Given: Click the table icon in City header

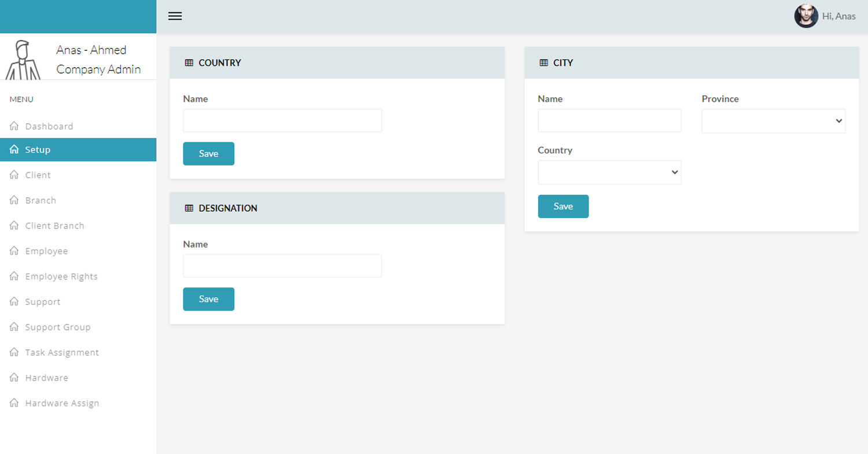Looking at the screenshot, I should [543, 63].
